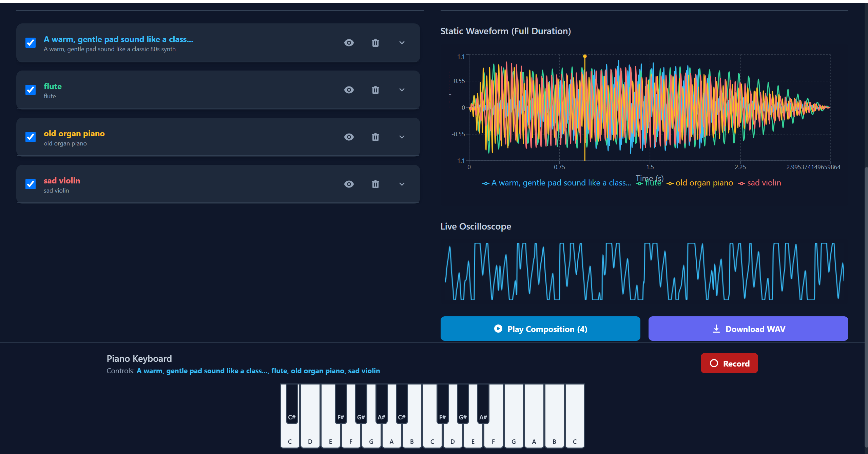The image size is (868, 454).
Task: Trash the old organ piano layer
Action: click(375, 137)
